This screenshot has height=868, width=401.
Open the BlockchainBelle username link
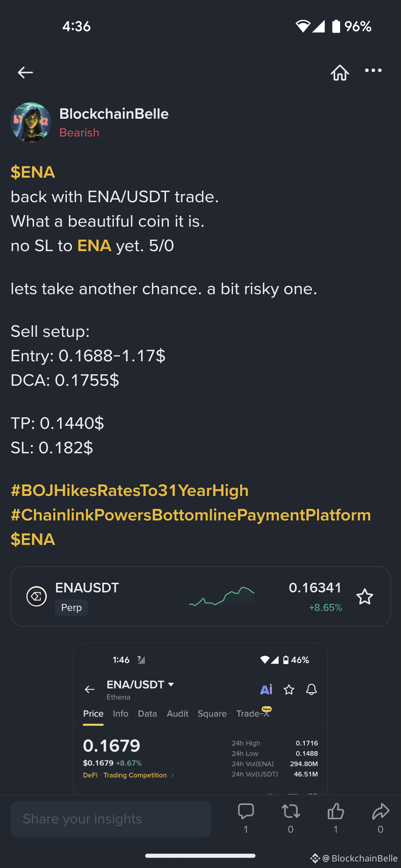click(114, 114)
